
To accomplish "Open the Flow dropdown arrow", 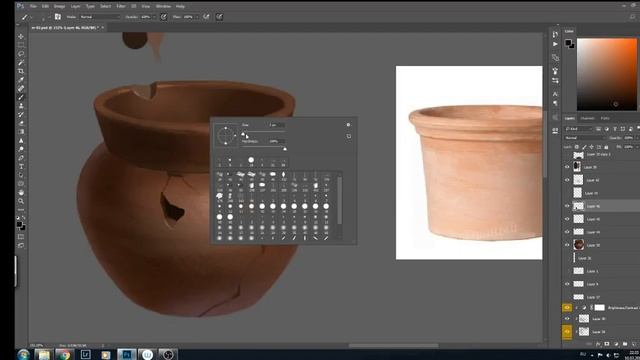I will 197,17.
